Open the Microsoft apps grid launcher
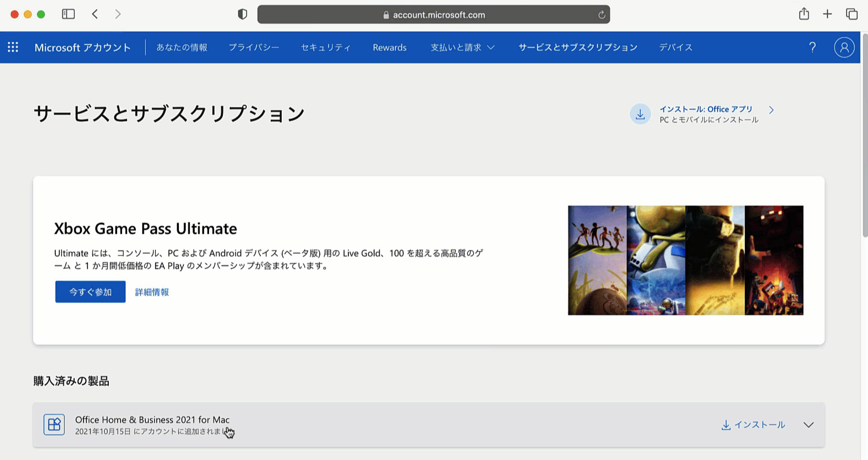The image size is (868, 460). (x=13, y=47)
